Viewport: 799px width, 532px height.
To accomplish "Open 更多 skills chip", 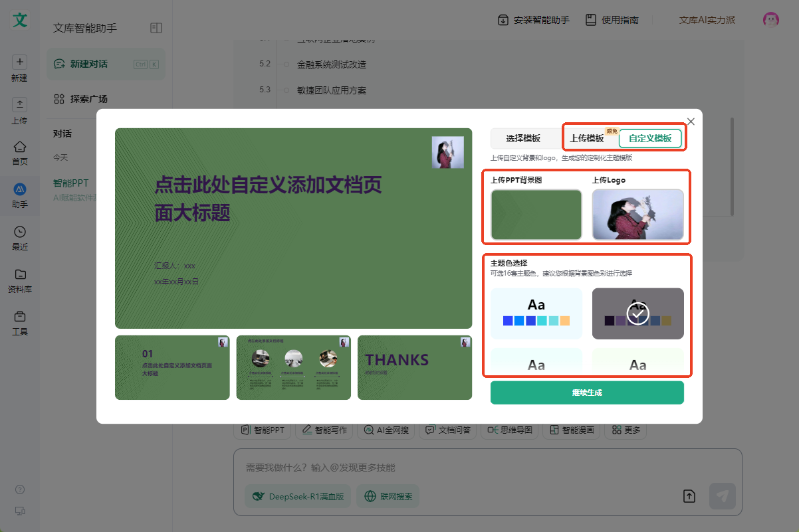I will tap(626, 430).
